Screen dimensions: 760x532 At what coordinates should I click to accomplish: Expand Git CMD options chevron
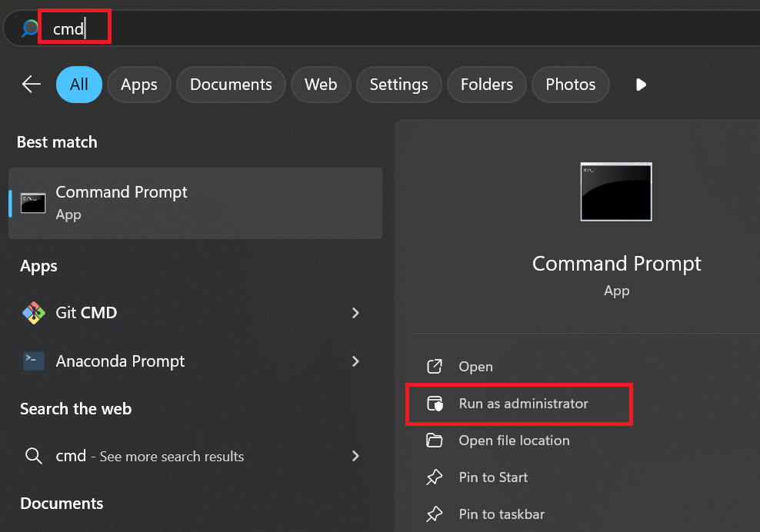tap(355, 313)
